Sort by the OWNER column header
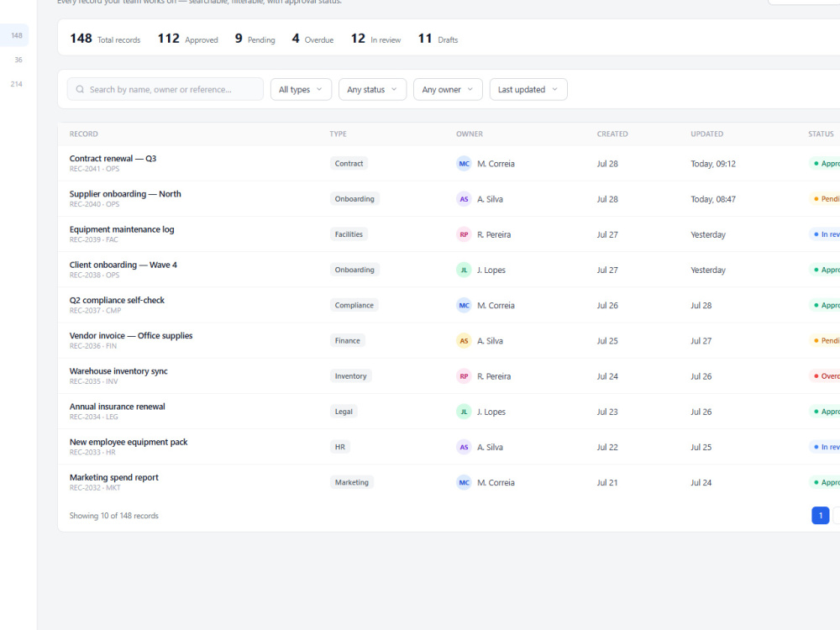840x630 pixels. point(470,134)
